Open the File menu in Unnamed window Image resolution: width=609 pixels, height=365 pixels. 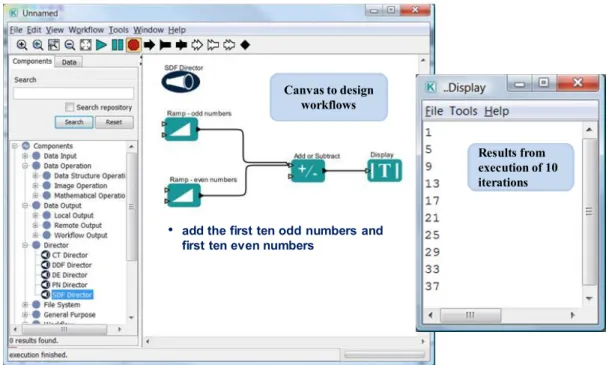16,30
